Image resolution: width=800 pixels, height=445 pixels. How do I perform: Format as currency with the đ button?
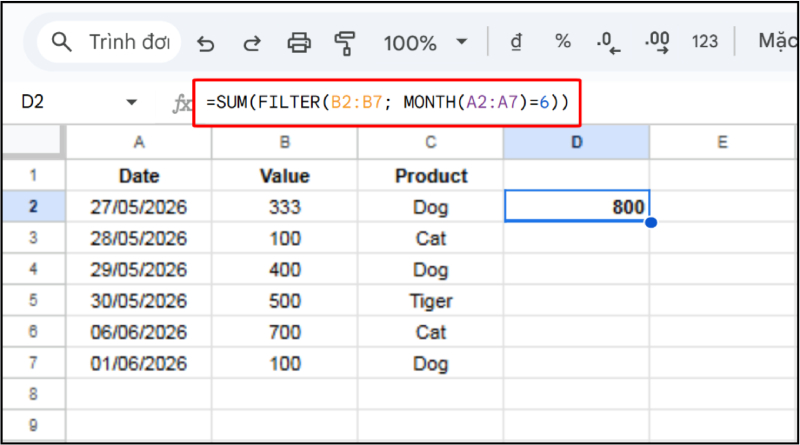tap(517, 42)
